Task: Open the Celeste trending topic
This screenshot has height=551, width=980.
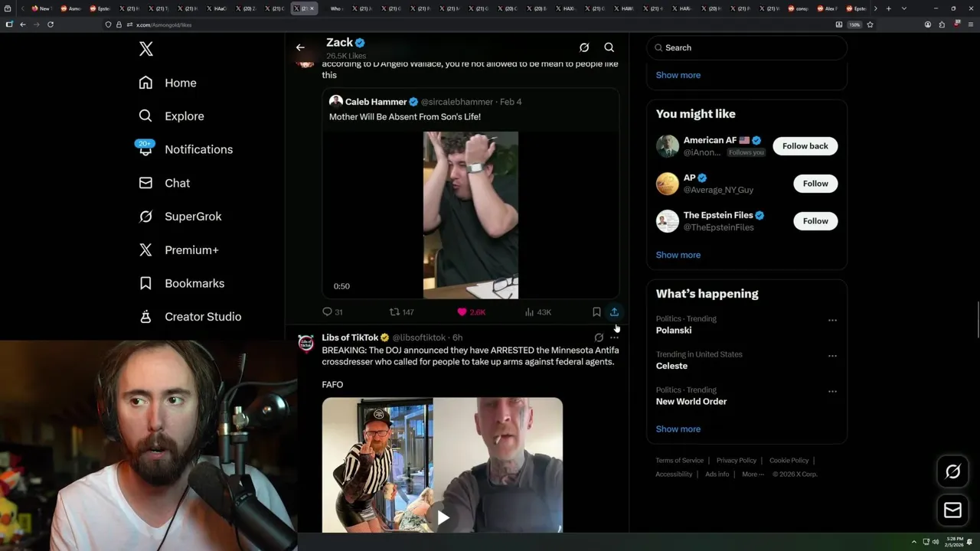Action: pos(671,366)
